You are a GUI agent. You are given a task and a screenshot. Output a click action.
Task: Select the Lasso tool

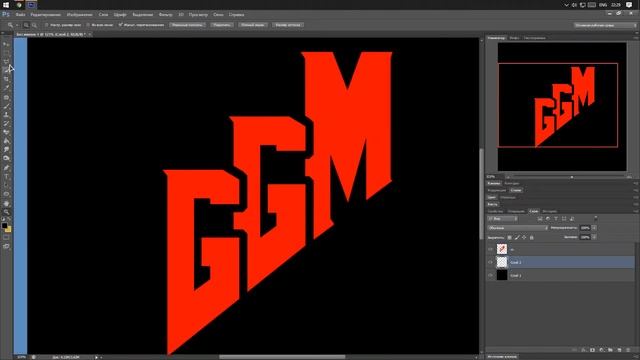coord(6,62)
